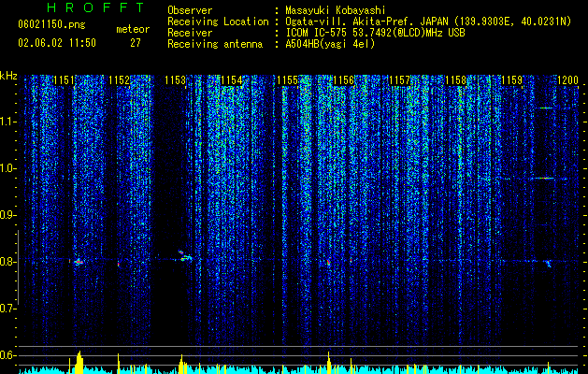Click the meteor echo before 1200
The image size is (588, 374).
pyautogui.click(x=548, y=264)
